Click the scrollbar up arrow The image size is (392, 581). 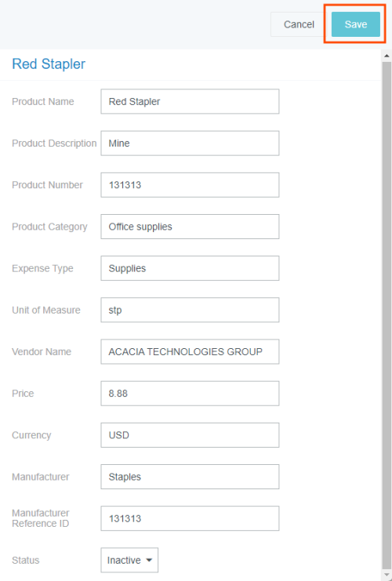pyautogui.click(x=387, y=56)
